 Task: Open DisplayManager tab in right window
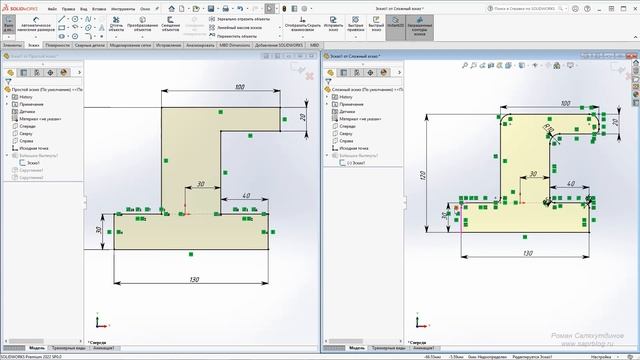click(x=383, y=72)
